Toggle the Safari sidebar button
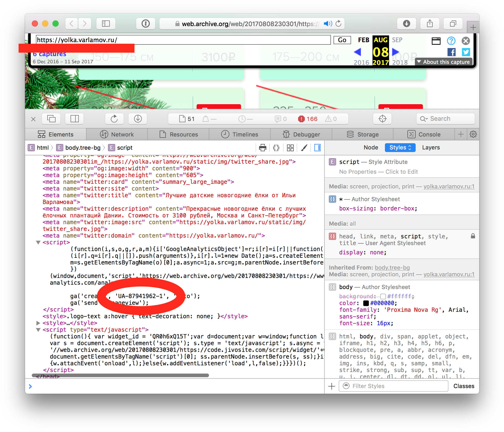 pos(106,24)
